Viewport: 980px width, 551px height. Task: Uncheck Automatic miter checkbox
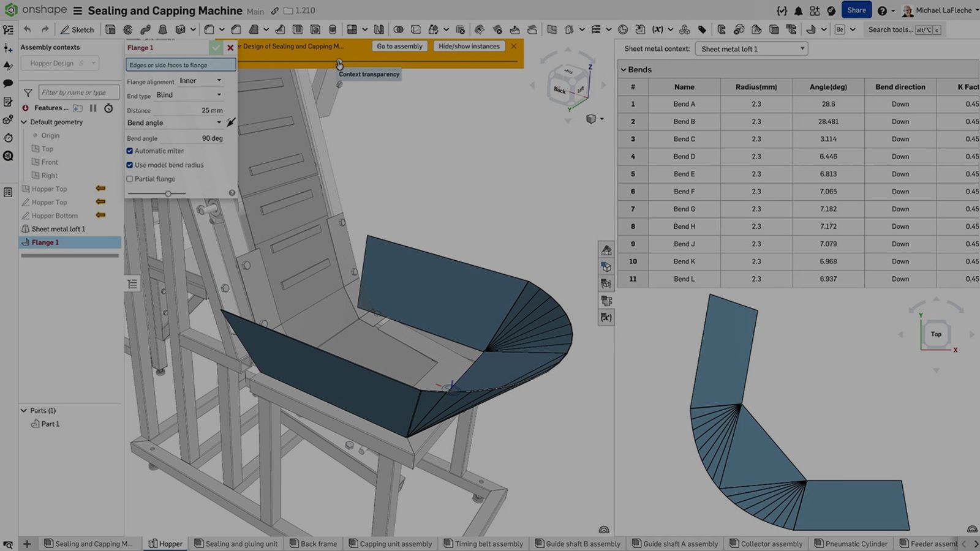click(x=130, y=151)
